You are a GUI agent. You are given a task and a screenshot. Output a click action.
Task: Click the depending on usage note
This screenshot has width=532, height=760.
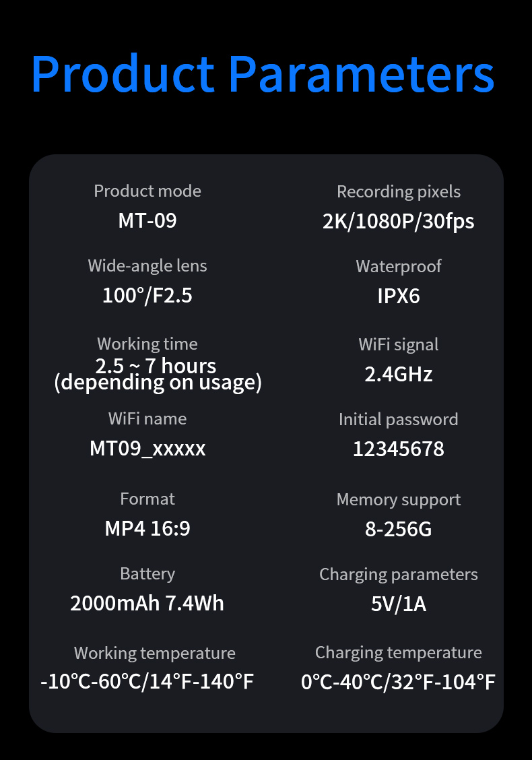(158, 383)
